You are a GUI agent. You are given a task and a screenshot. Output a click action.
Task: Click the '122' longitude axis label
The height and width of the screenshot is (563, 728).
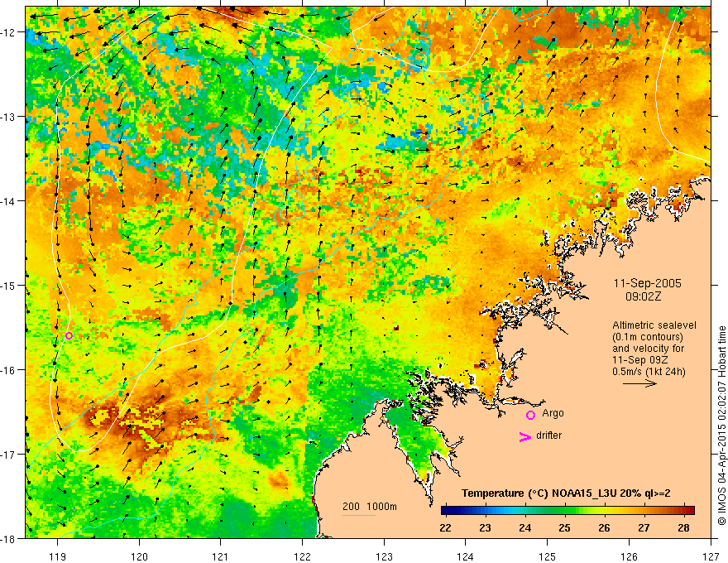[x=302, y=556]
